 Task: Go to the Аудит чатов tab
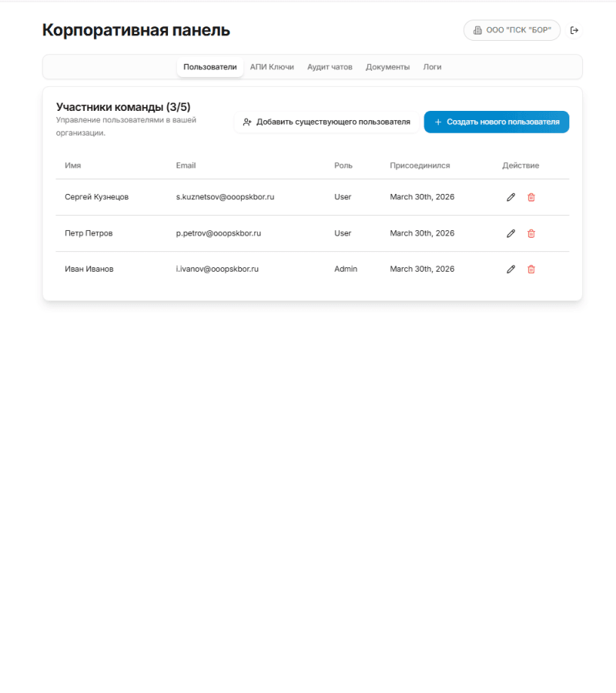click(x=330, y=67)
